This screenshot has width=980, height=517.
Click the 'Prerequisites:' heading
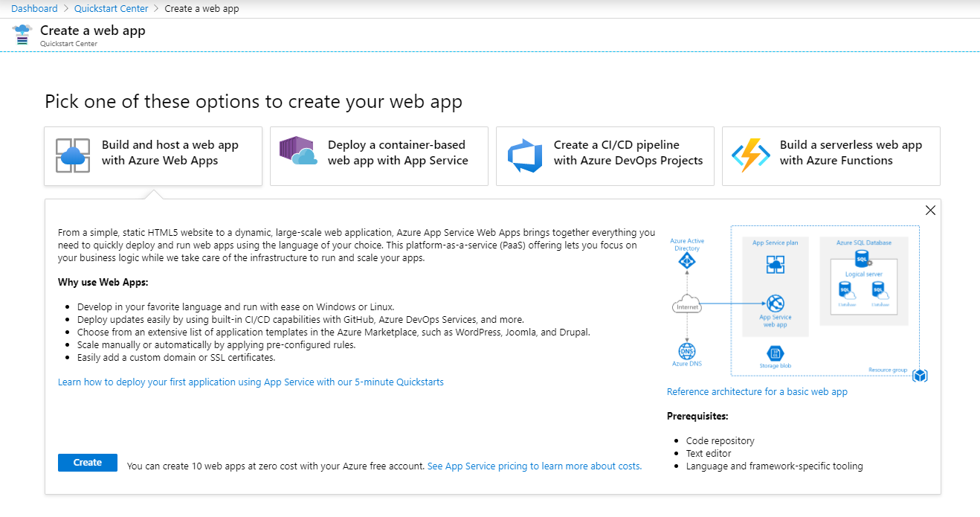697,416
